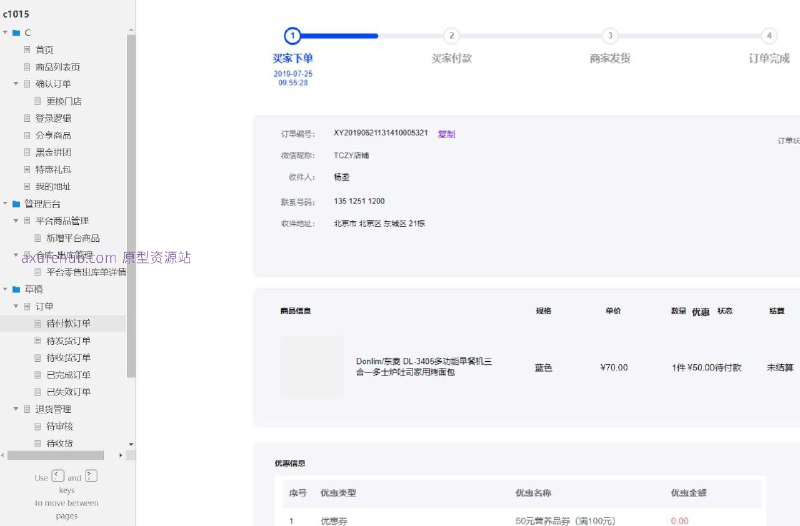This screenshot has height=526, width=800.
Task: Click the right arrow key hint icon
Action: pyautogui.click(x=91, y=476)
